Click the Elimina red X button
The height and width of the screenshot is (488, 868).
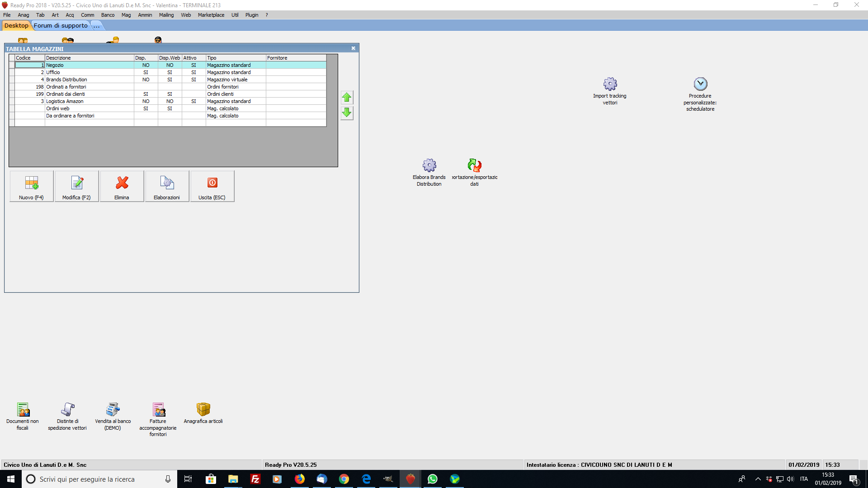pyautogui.click(x=122, y=186)
